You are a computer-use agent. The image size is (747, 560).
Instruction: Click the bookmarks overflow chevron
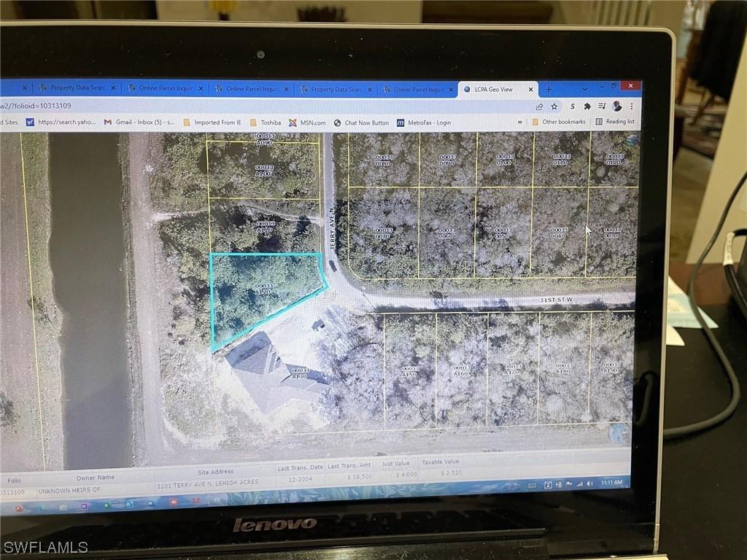tap(520, 122)
